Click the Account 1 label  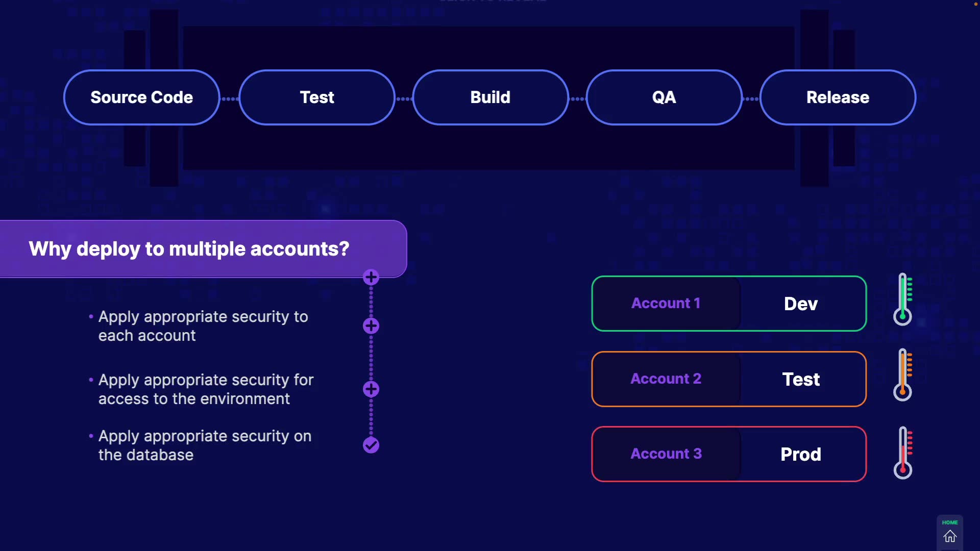666,304
